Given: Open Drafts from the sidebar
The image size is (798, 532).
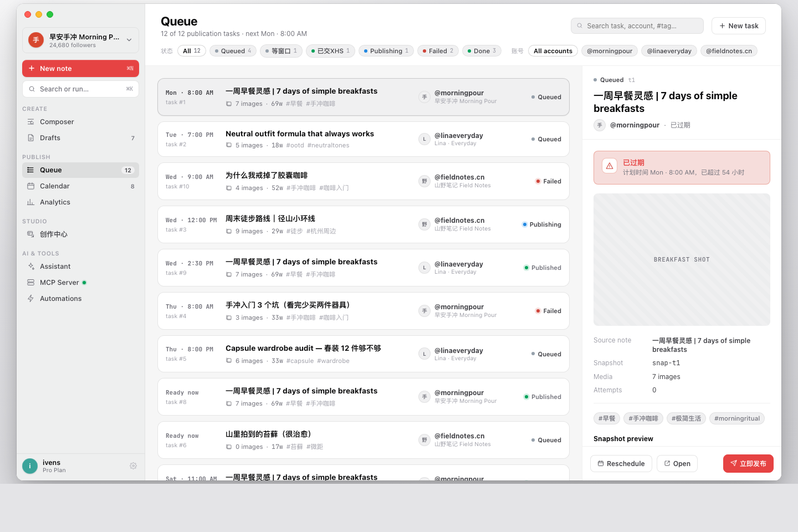Looking at the screenshot, I should (x=80, y=138).
